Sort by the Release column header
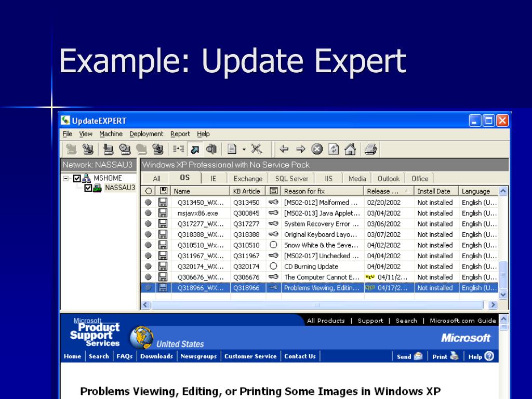The height and width of the screenshot is (399, 532). pyautogui.click(x=389, y=191)
